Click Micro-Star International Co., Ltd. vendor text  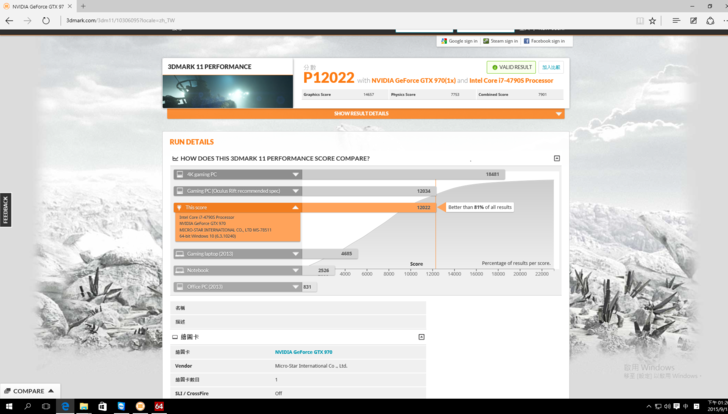pyautogui.click(x=311, y=366)
